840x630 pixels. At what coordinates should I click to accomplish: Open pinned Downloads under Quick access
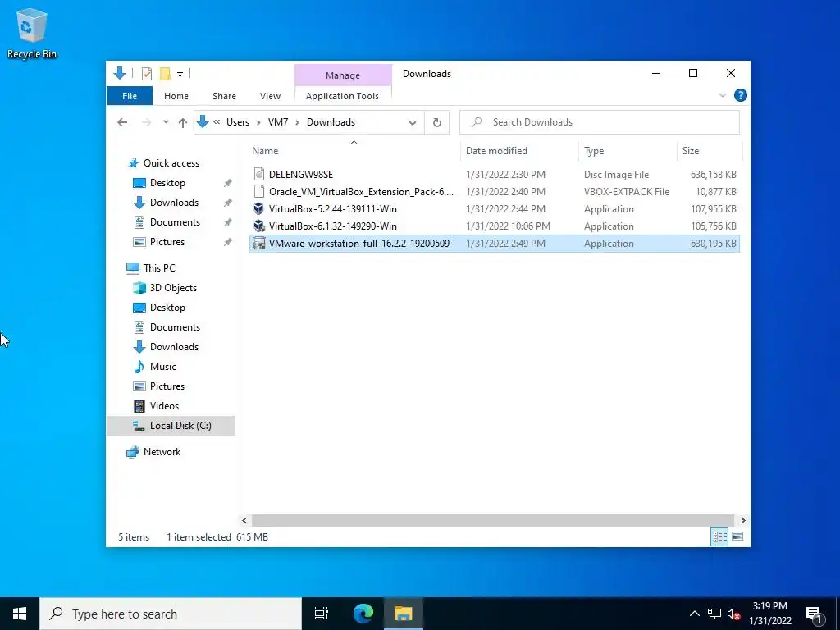[174, 203]
